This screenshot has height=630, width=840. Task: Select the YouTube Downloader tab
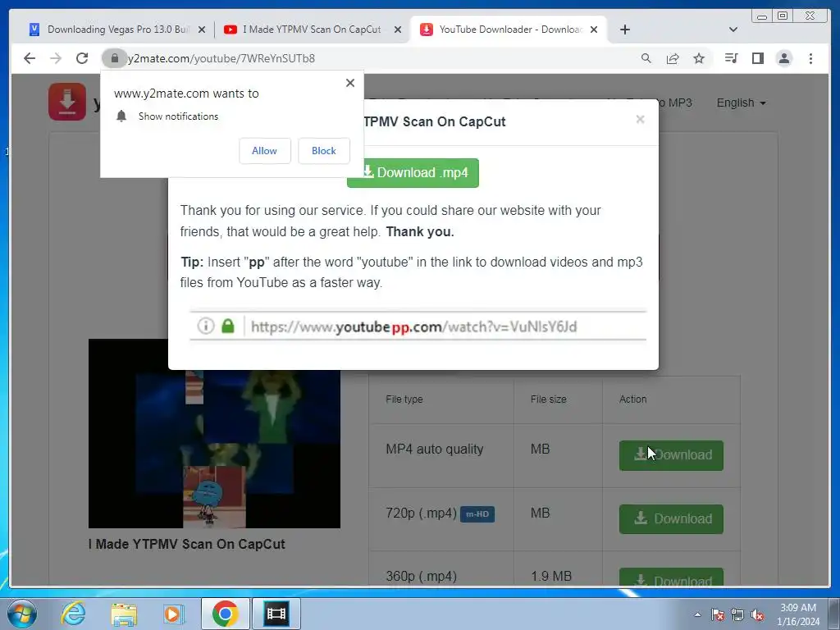(x=509, y=30)
